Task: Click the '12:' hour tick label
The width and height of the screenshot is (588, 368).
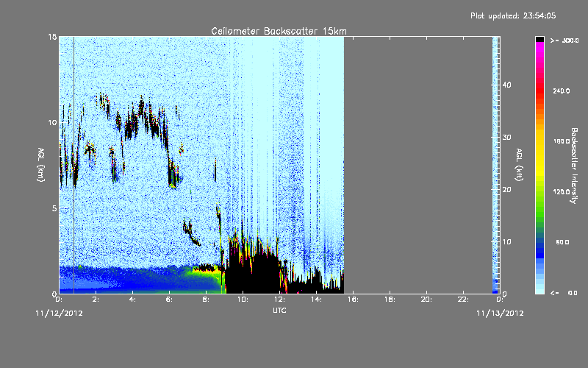Action: (x=280, y=300)
